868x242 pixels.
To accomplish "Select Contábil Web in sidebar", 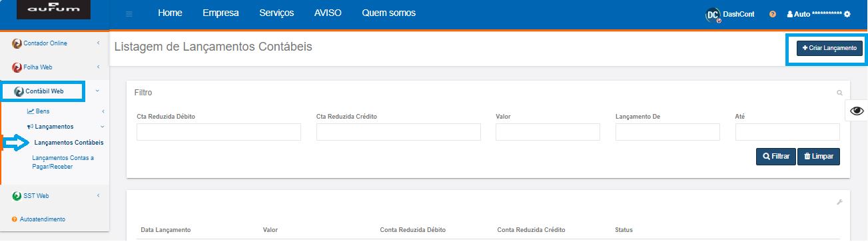I will (x=44, y=91).
